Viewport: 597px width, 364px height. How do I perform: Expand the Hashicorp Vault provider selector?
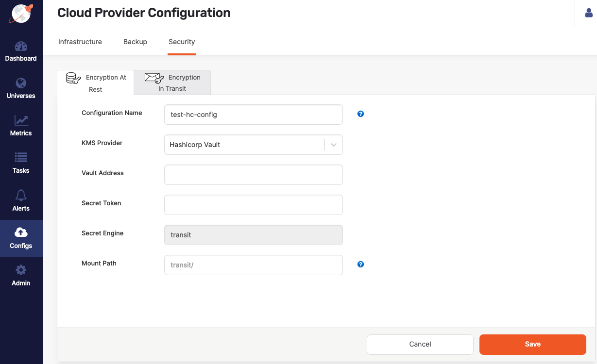coord(333,145)
